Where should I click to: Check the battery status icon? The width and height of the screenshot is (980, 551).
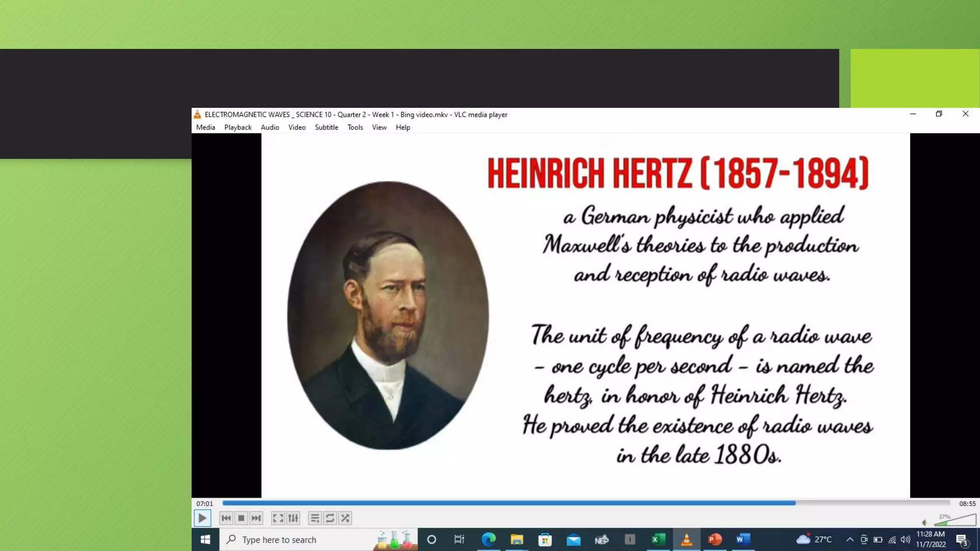pyautogui.click(x=878, y=540)
